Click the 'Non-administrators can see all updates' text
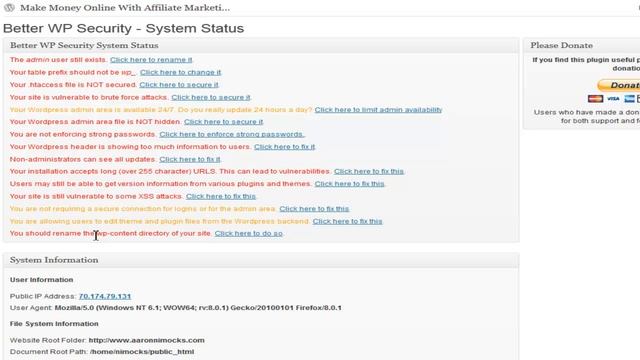The width and height of the screenshot is (640, 360). pos(82,159)
